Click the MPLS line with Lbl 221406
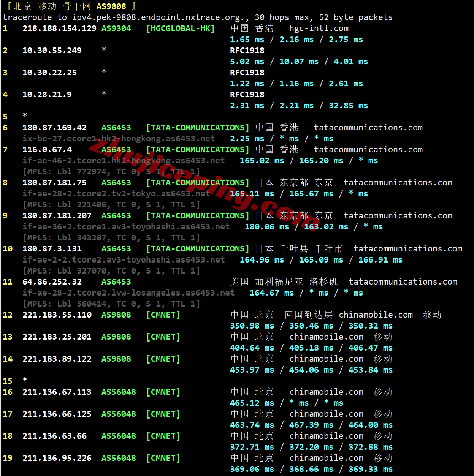Viewport: 474px width, 476px height. point(111,205)
